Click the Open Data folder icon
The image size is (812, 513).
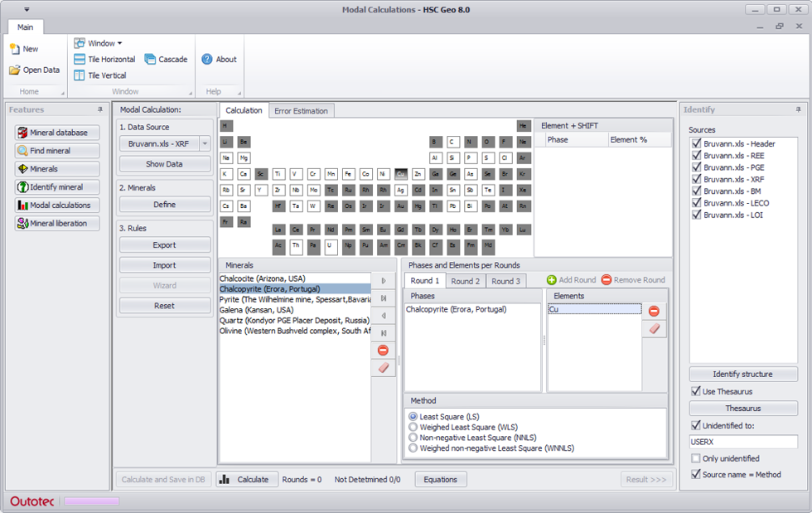(15, 70)
